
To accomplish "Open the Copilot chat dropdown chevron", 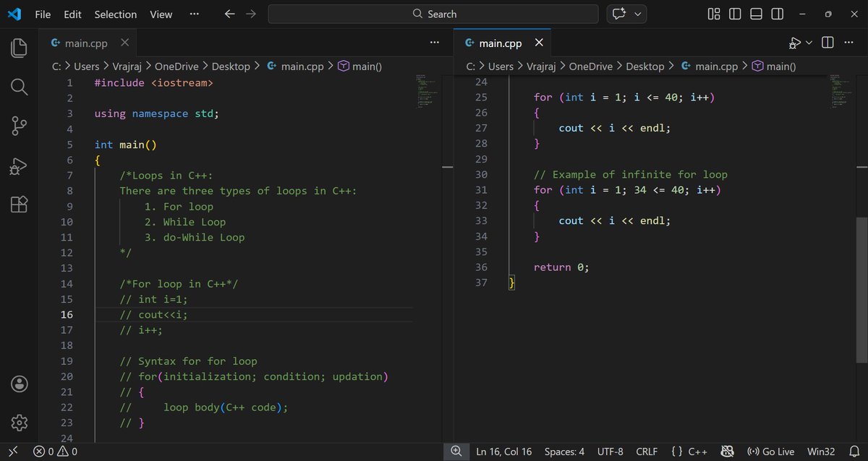I will coord(637,14).
